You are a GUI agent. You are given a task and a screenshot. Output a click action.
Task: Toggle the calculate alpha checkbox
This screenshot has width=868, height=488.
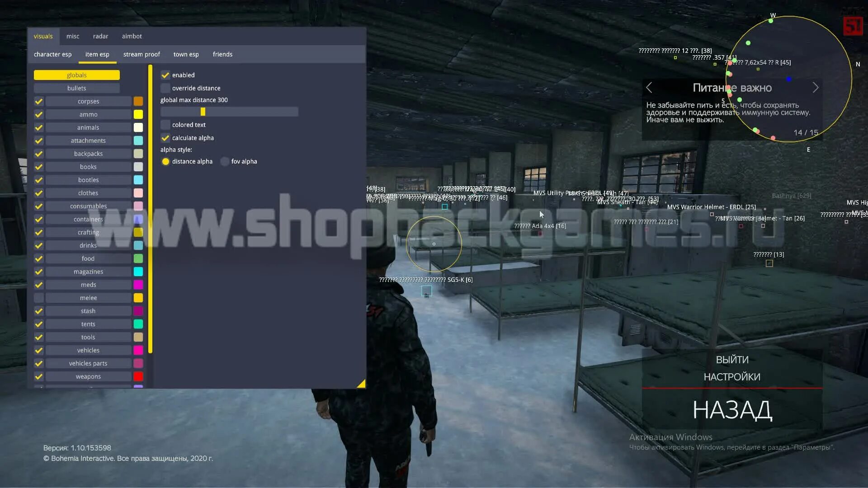point(165,138)
